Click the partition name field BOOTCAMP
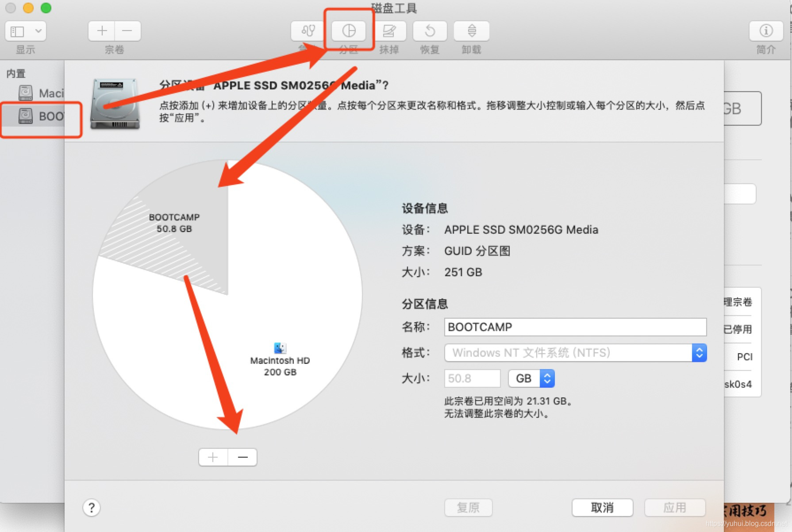 (x=575, y=327)
